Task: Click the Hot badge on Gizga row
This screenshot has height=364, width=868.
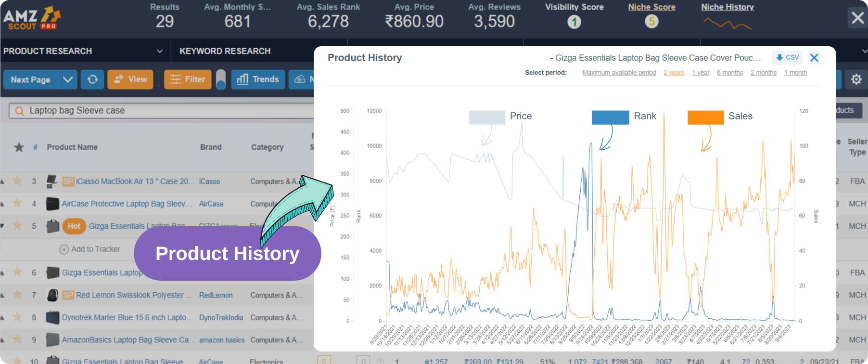Action: [x=74, y=226]
